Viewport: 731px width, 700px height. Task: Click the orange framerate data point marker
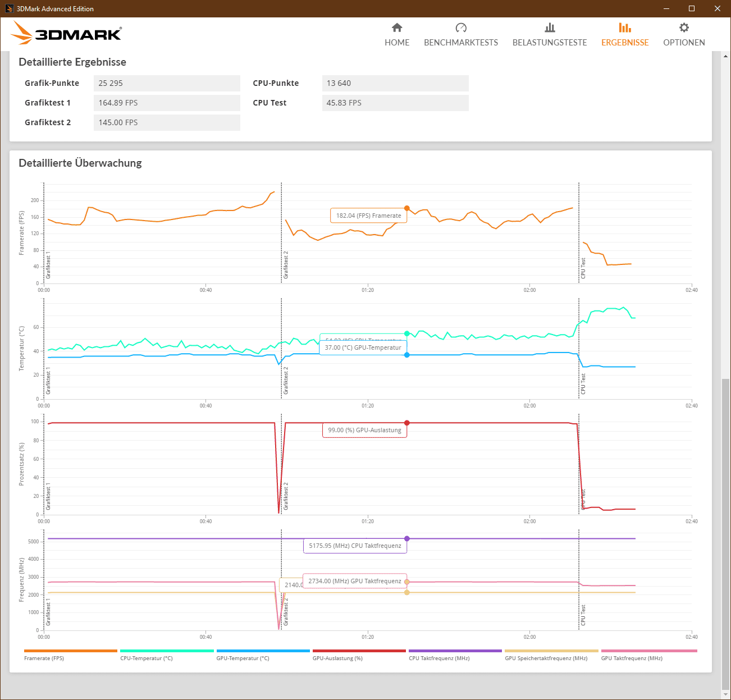(x=407, y=208)
